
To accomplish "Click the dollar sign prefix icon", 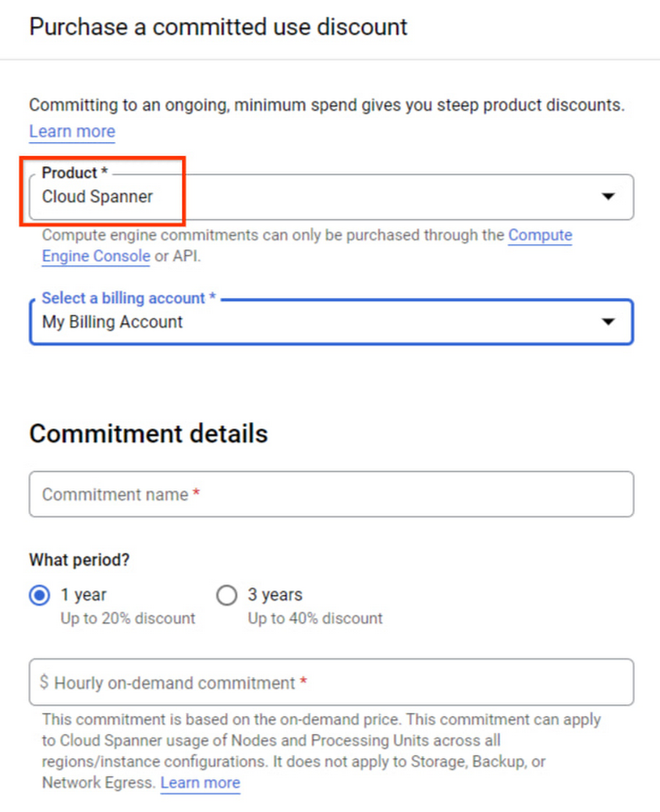I will (x=44, y=683).
